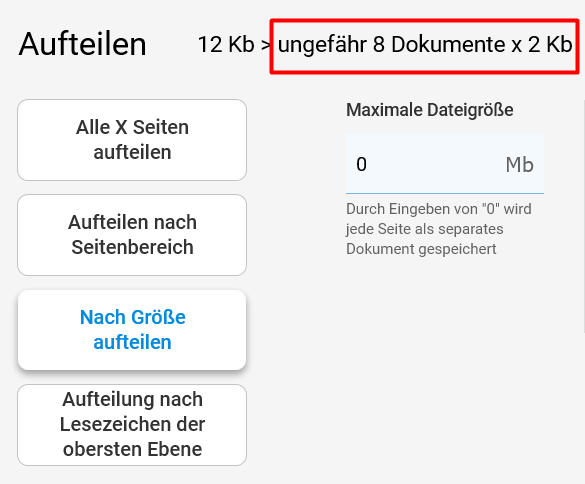This screenshot has height=484, width=585.
Task: Click the blue underline of the size field
Action: coord(445,193)
